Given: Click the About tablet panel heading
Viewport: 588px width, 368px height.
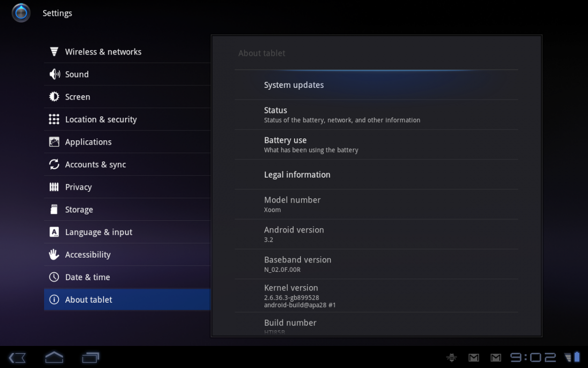Looking at the screenshot, I should (x=262, y=53).
